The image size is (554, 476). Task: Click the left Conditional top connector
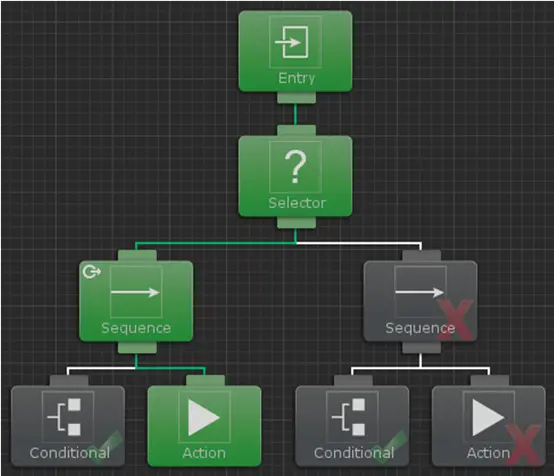click(69, 381)
